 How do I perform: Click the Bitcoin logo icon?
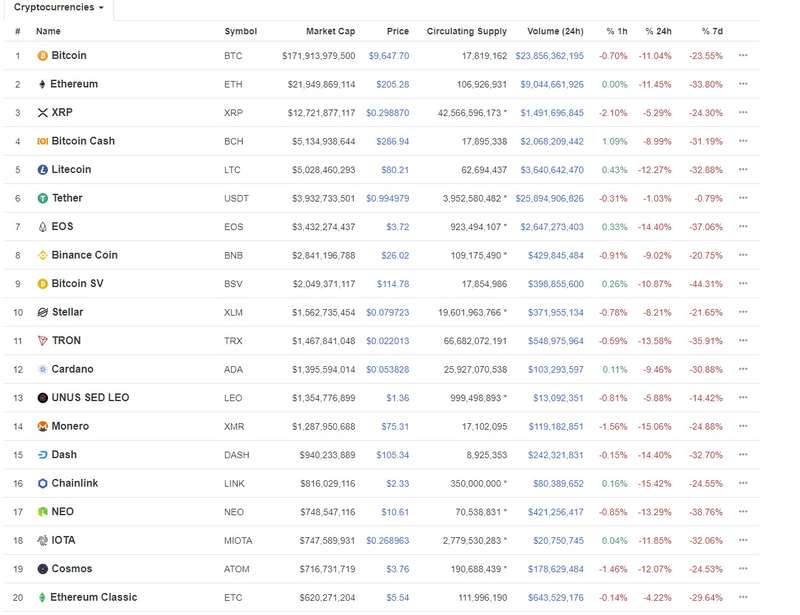pos(40,57)
